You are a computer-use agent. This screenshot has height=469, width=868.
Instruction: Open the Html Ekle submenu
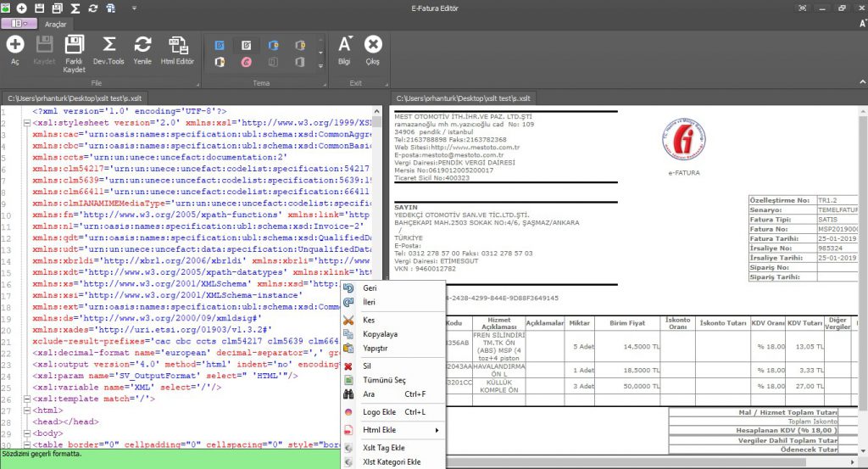pos(392,430)
